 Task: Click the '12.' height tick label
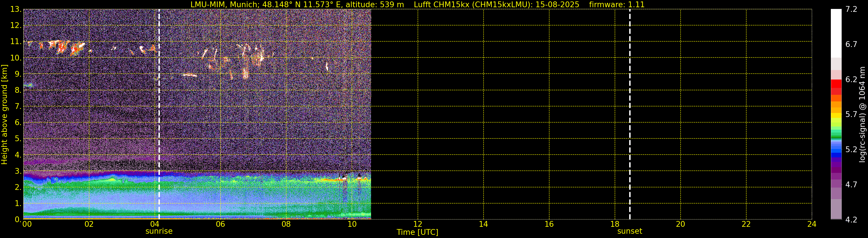tap(16, 26)
